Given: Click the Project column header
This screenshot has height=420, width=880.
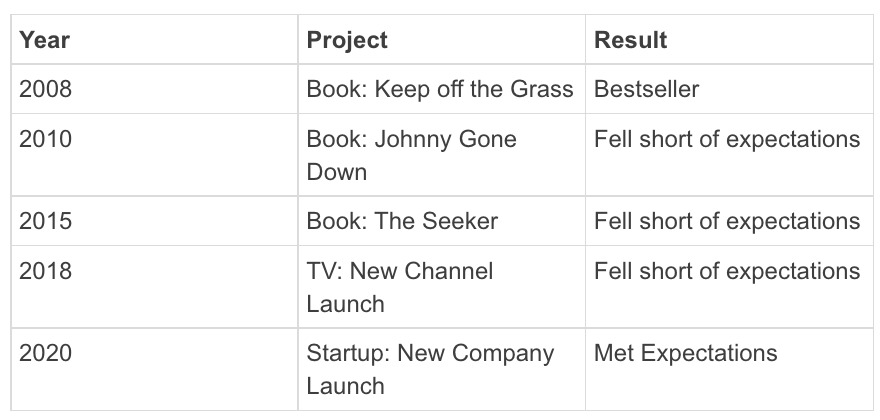Looking at the screenshot, I should (347, 41).
